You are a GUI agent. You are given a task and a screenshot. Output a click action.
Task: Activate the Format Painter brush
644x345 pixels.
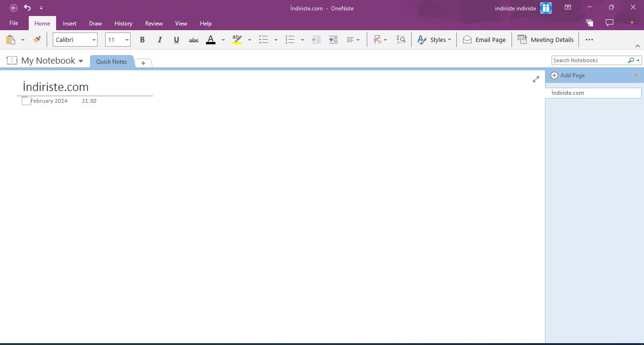(x=37, y=40)
